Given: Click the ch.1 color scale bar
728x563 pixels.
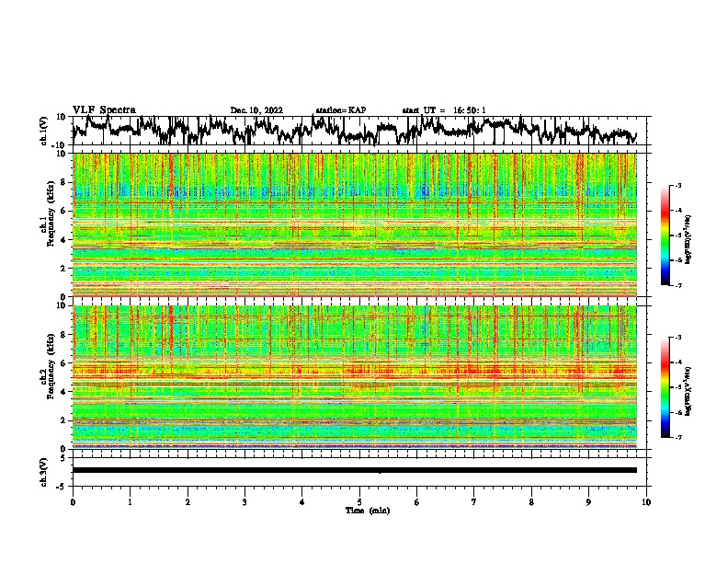Looking at the screenshot, I should click(x=665, y=236).
